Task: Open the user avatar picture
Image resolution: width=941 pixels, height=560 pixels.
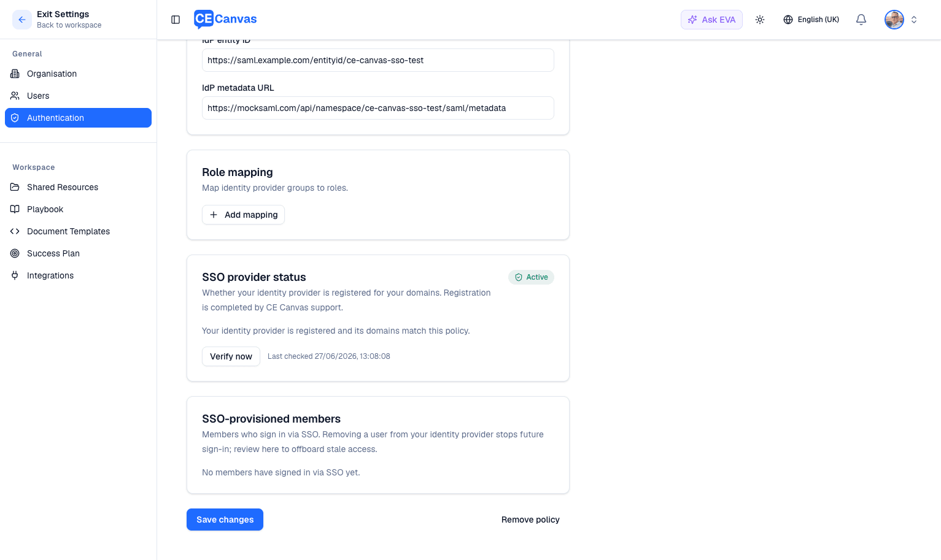Action: pos(894,20)
